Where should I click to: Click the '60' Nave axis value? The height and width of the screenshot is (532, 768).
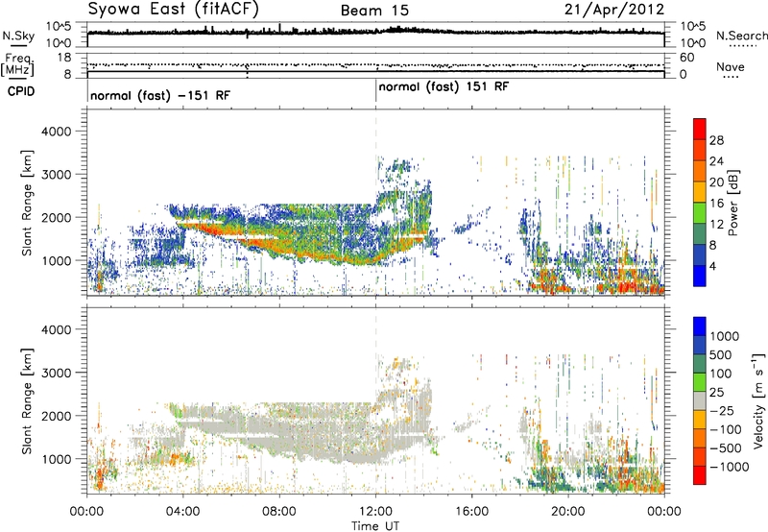(x=686, y=58)
